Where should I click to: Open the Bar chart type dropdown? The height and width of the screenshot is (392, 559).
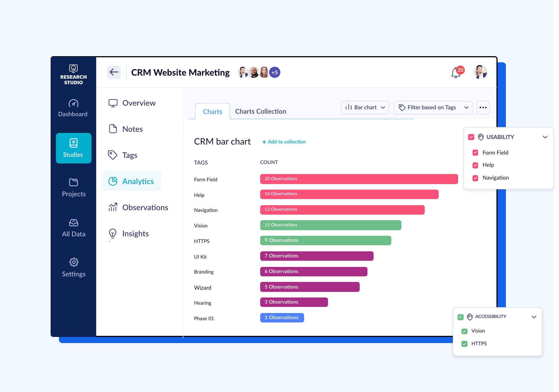click(x=365, y=107)
